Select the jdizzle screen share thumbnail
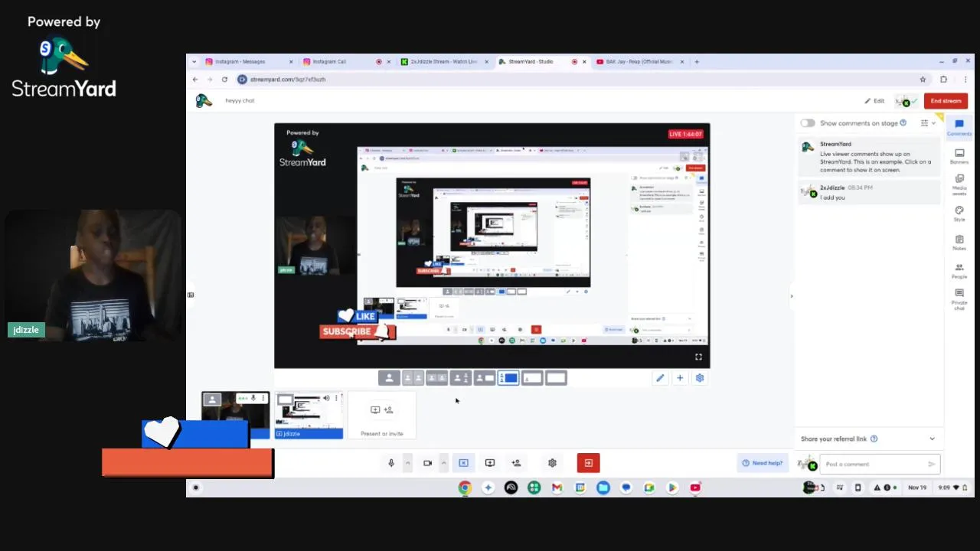Screen dimensions: 980x551 pos(309,416)
